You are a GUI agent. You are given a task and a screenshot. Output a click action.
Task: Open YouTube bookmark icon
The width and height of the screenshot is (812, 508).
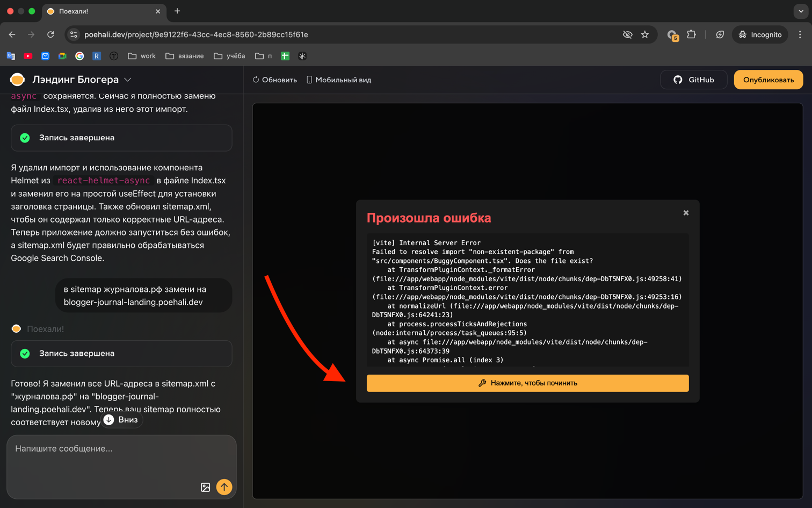28,56
